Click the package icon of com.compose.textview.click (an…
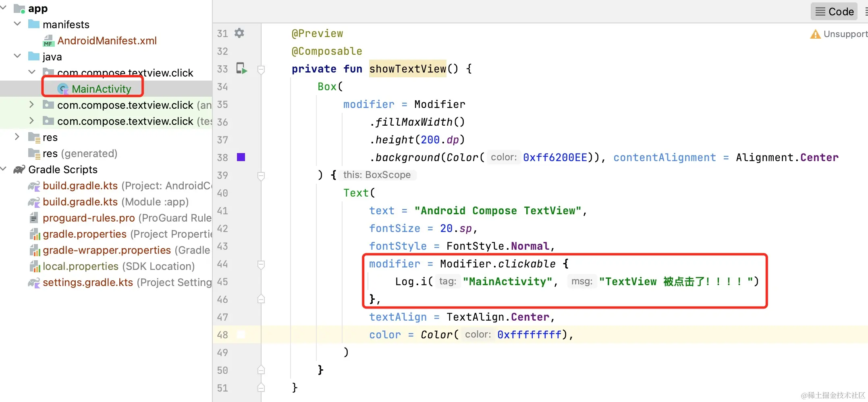 48,105
